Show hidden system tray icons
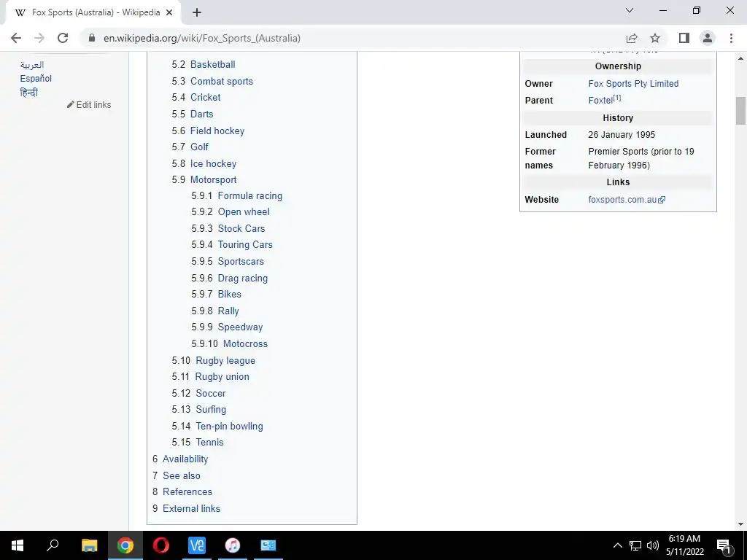The height and width of the screenshot is (560, 747). click(x=617, y=545)
